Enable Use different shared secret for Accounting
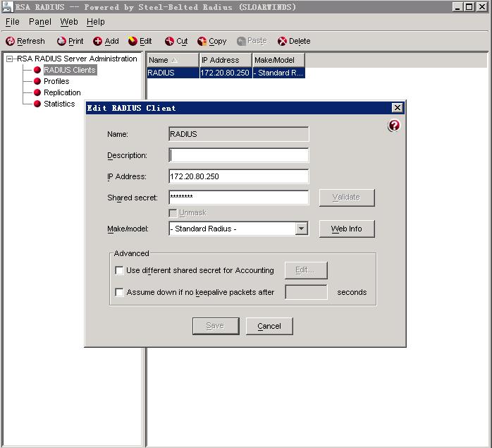Image resolution: width=492 pixels, height=448 pixels. click(119, 270)
